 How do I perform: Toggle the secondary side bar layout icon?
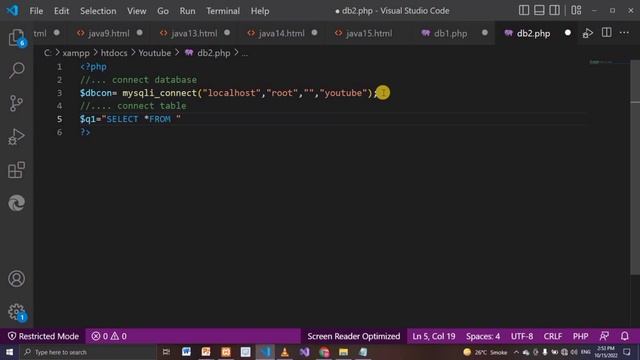[554, 10]
